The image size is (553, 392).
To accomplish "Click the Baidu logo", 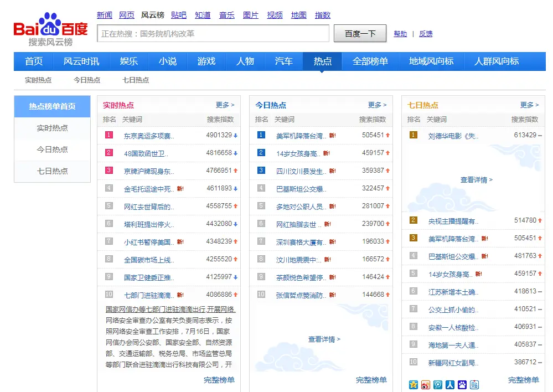I will click(50, 28).
